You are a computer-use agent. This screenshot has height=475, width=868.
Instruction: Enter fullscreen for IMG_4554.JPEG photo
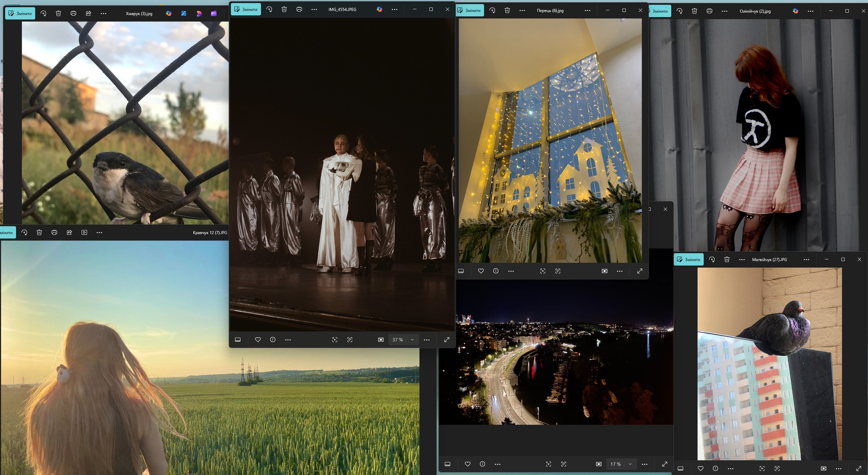[447, 340]
